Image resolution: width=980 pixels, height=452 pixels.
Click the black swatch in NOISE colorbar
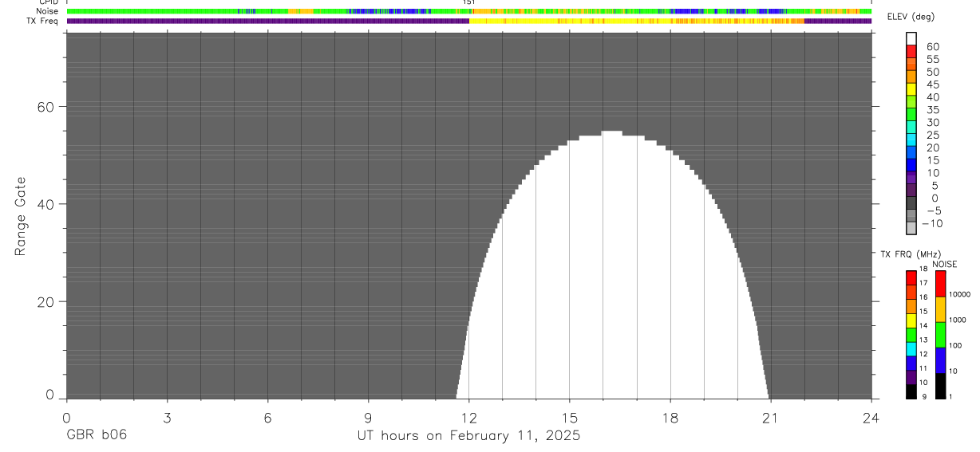pyautogui.click(x=940, y=386)
